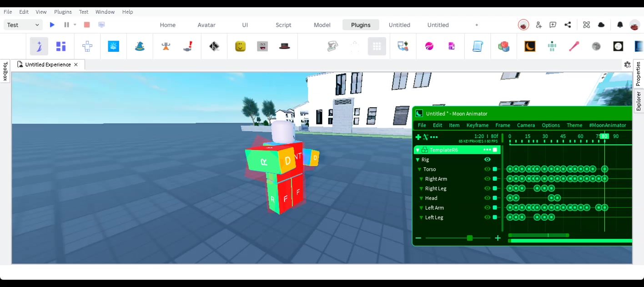The height and width of the screenshot is (287, 644).
Task: Click the plus add item button in Moon Animator
Action: coord(418,137)
